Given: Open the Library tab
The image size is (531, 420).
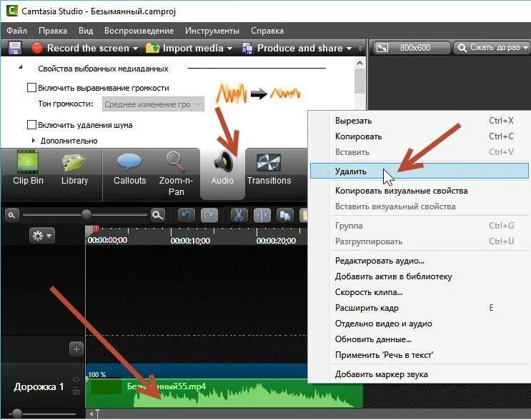Looking at the screenshot, I should tap(74, 168).
